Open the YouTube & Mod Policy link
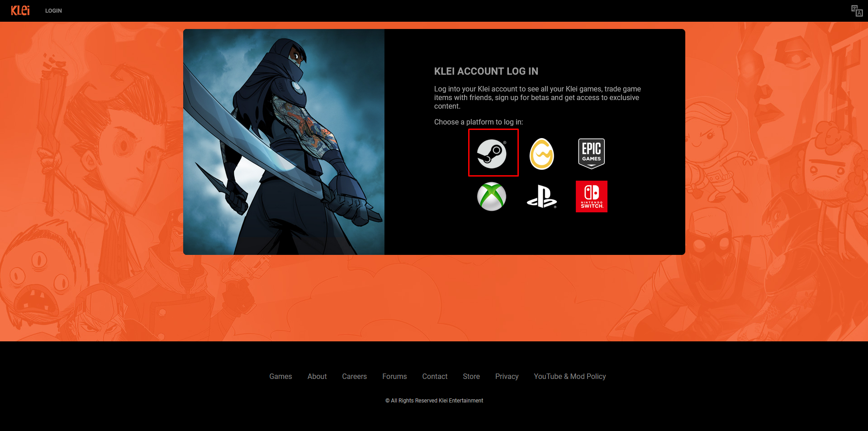The width and height of the screenshot is (868, 431). (x=570, y=376)
